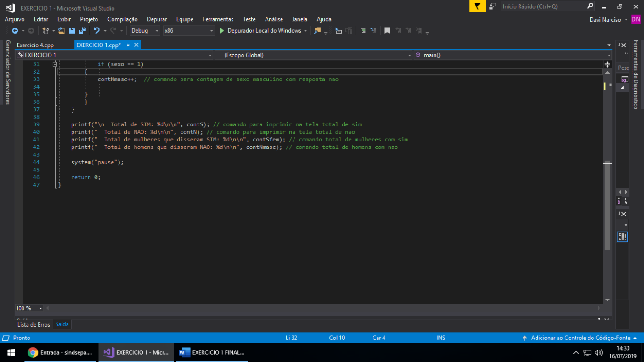
Task: Expand the Escopo Global scope dropdown
Action: (313, 55)
